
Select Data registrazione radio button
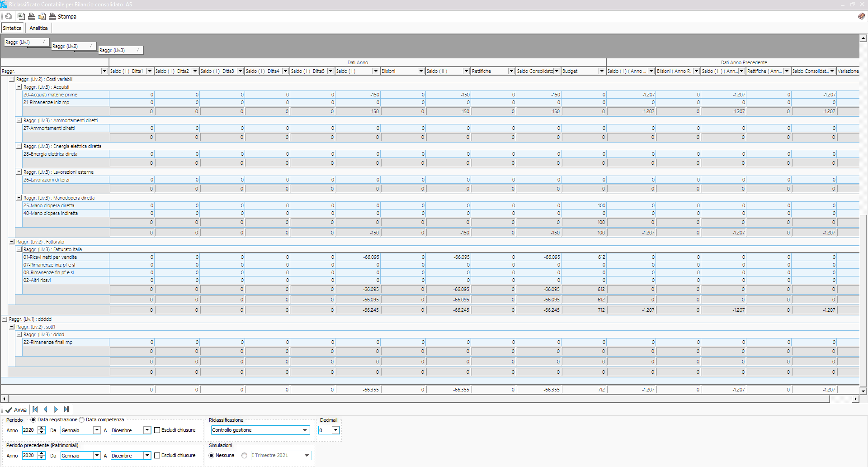[33, 420]
